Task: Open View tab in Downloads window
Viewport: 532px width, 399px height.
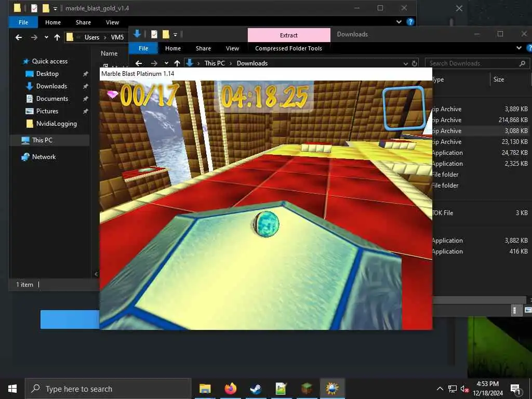Action: click(232, 48)
